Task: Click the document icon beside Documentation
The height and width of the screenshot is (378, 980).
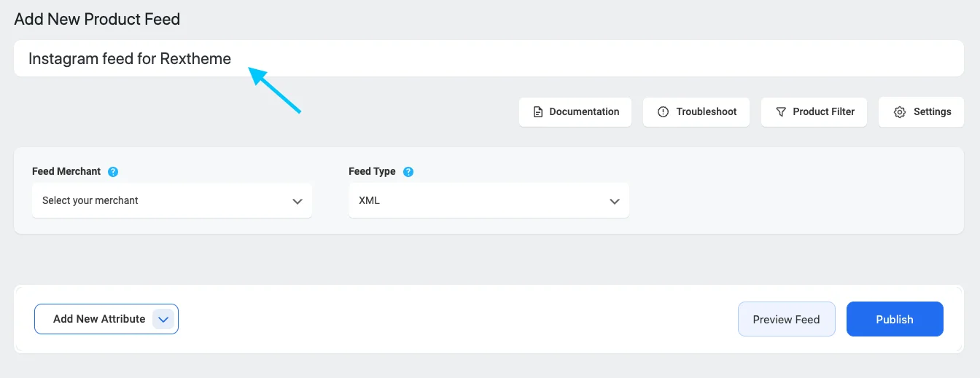Action: click(537, 112)
